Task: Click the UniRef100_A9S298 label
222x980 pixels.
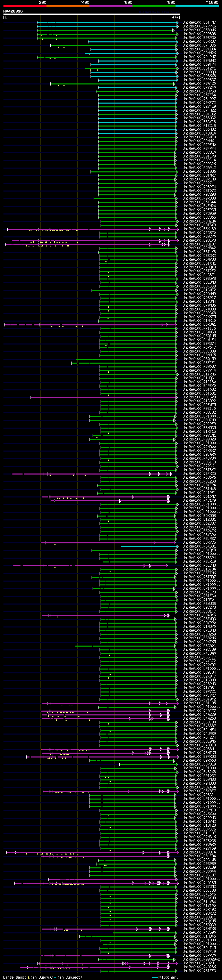Action: point(199,194)
